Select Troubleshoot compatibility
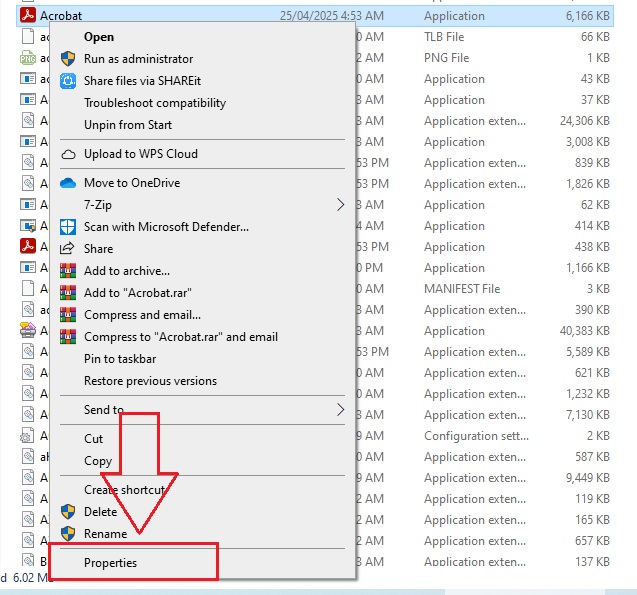 155,103
